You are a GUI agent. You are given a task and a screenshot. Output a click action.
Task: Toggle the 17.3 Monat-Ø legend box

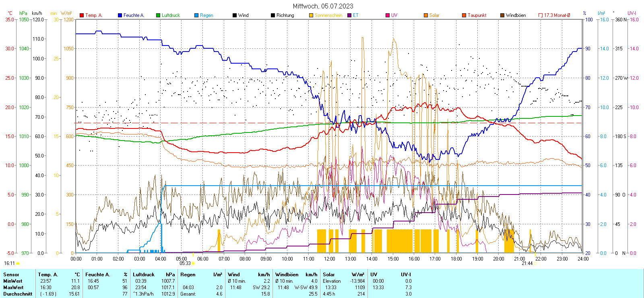tap(541, 15)
